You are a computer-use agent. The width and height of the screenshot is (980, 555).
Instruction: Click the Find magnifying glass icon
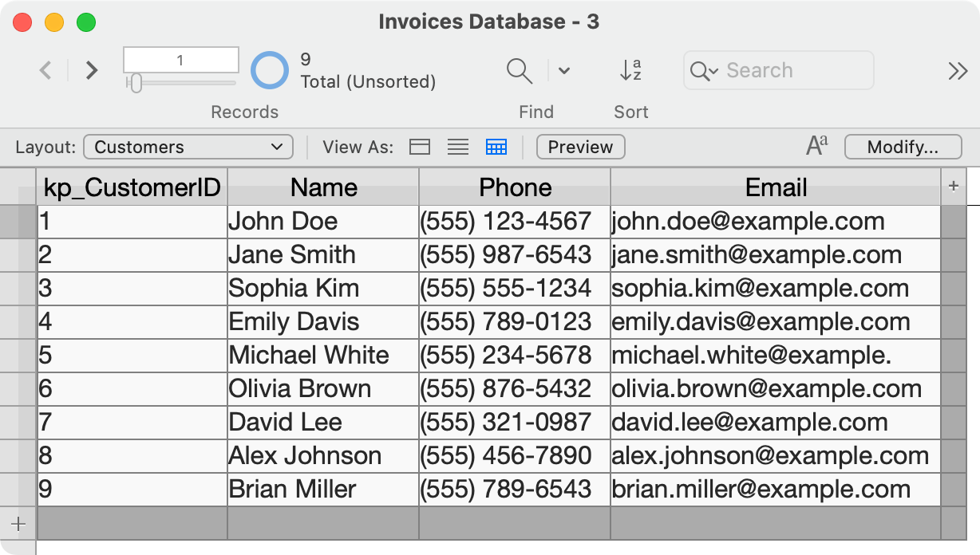[520, 70]
